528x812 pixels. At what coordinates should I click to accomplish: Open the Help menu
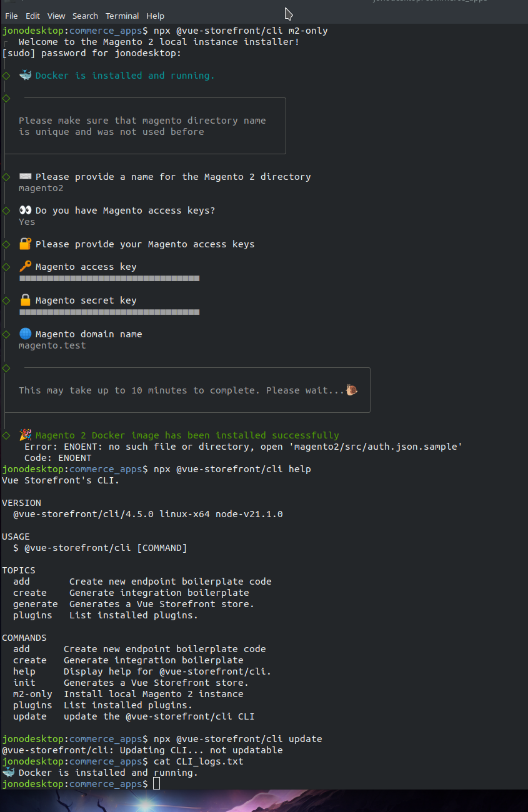(155, 16)
